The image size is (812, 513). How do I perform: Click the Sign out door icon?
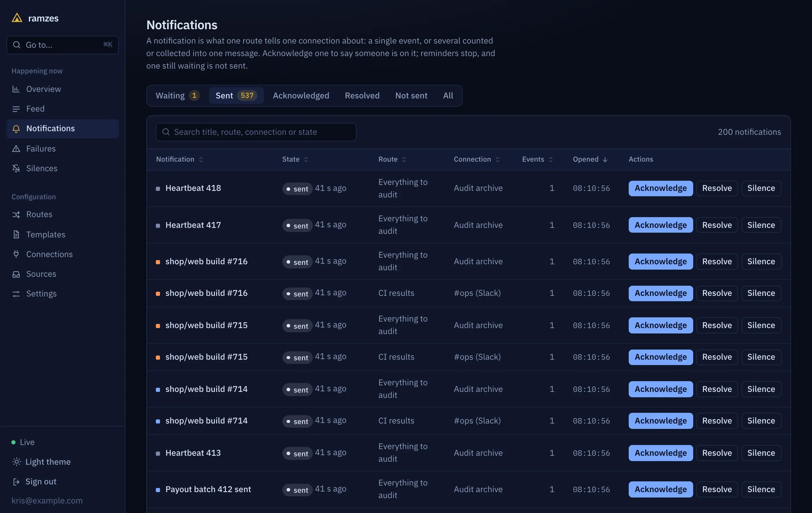(16, 482)
